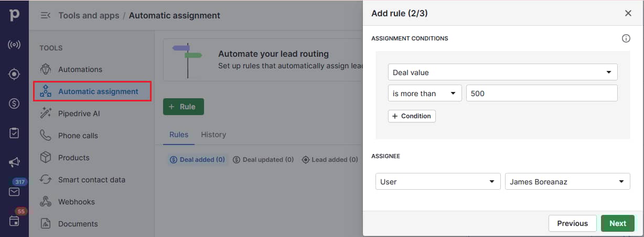The height and width of the screenshot is (237, 644).
Task: Click the Pipedrive logo icon
Action: pos(14,15)
